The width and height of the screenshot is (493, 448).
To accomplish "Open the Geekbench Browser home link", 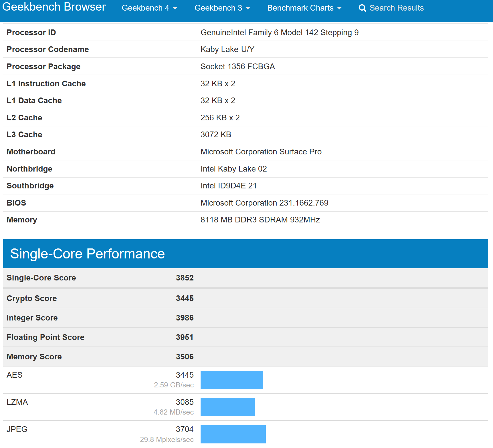I will pos(54,7).
